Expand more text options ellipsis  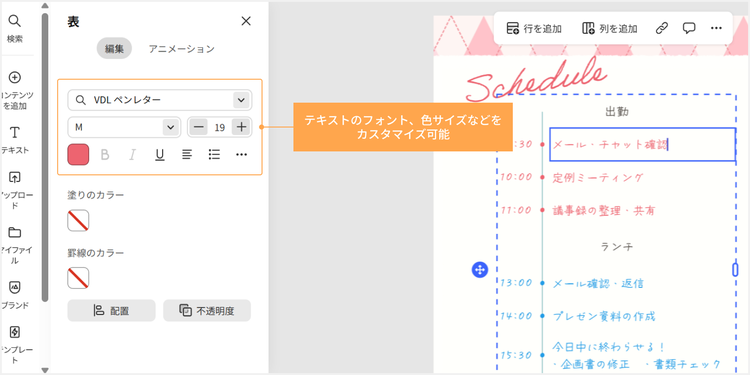[x=242, y=154]
